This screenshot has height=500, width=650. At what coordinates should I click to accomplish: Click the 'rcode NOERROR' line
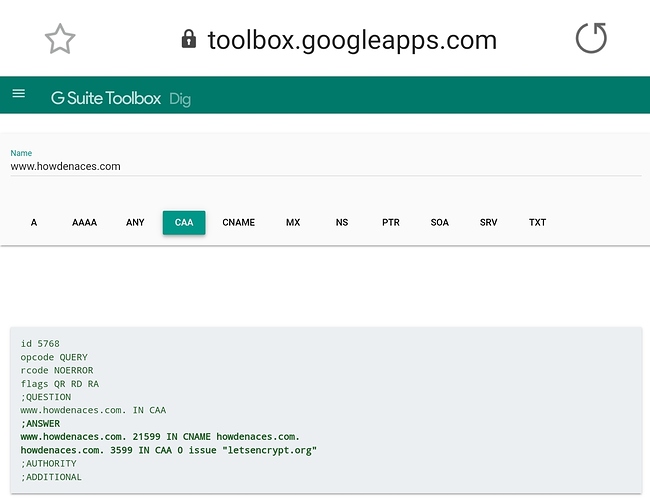point(57,370)
